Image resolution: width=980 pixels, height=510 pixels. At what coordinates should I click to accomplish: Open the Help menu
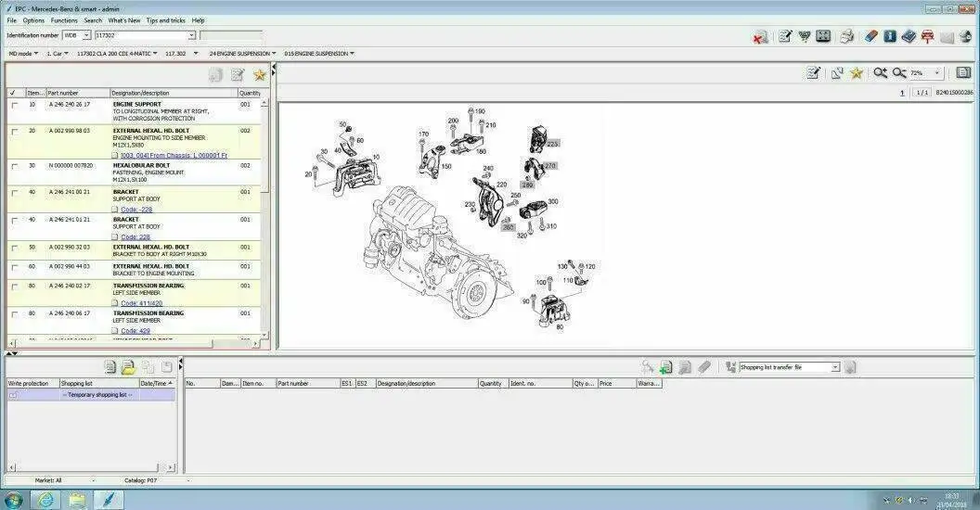(x=198, y=20)
